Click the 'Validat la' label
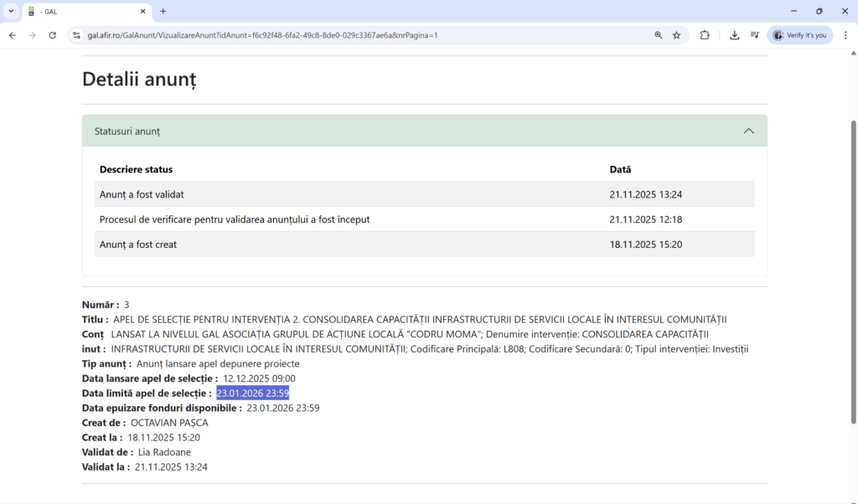Viewport: 858px width, 504px height. pyautogui.click(x=106, y=467)
